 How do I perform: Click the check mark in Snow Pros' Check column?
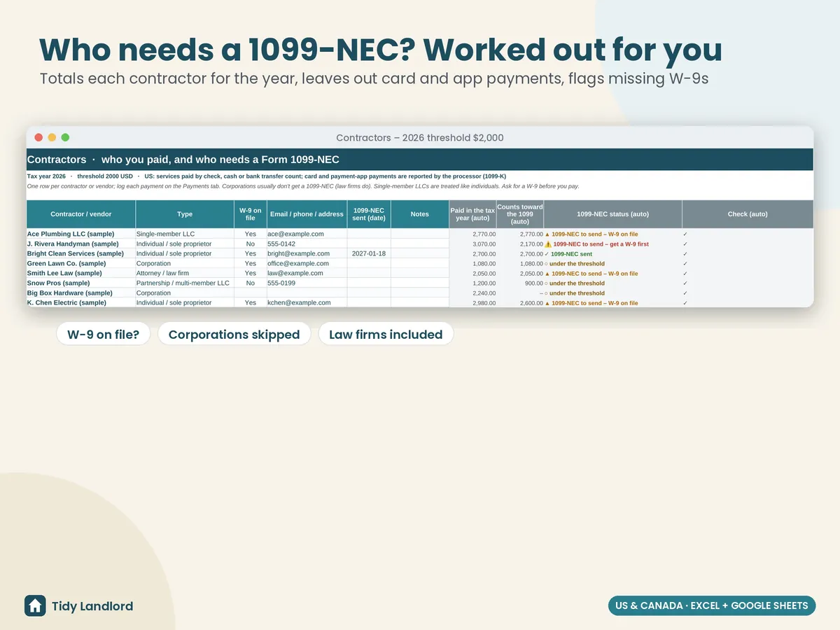(x=685, y=283)
